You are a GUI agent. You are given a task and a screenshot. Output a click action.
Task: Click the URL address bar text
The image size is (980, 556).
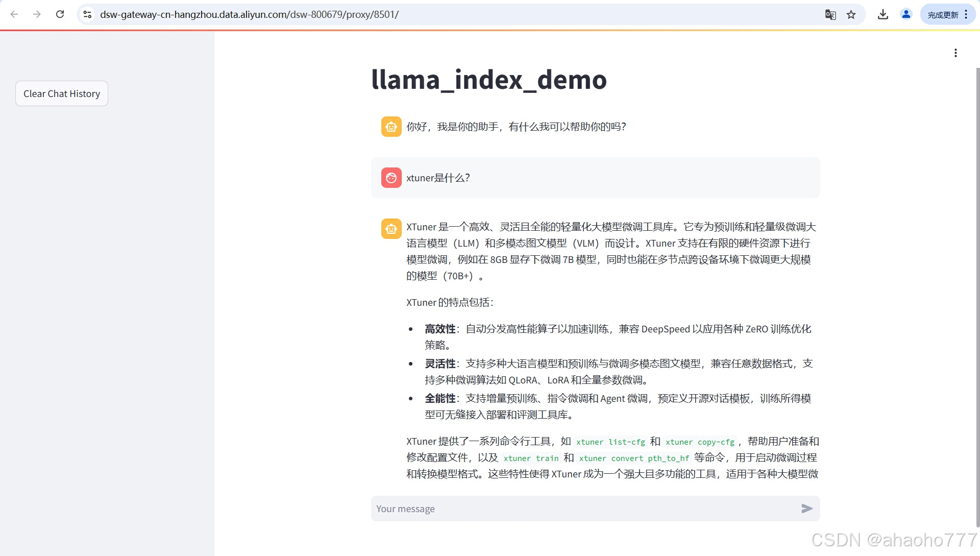click(x=249, y=14)
